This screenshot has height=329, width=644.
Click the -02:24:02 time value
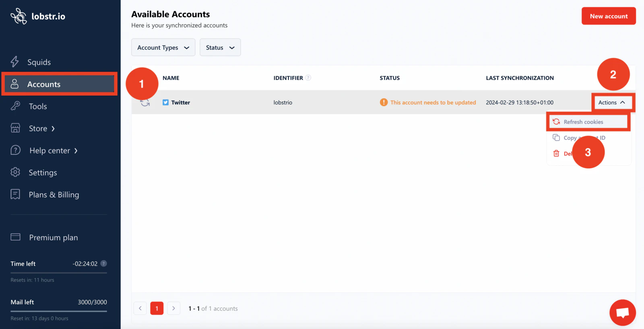(85, 264)
